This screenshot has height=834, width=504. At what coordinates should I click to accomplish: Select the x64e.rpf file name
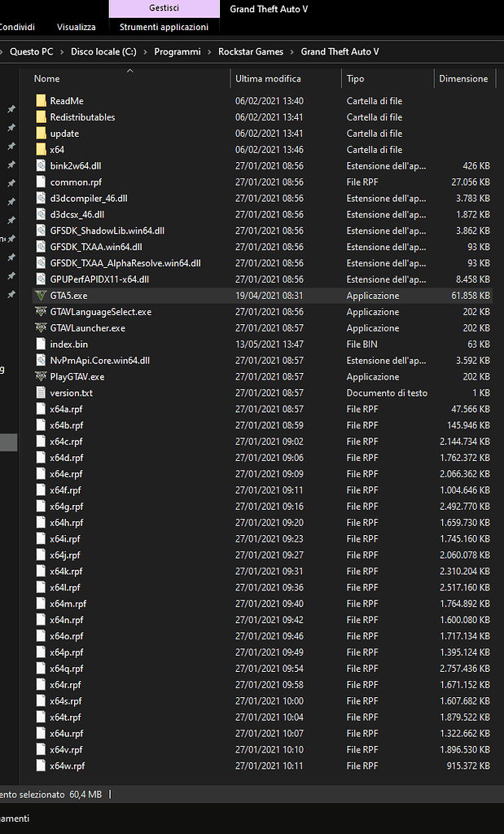pyautogui.click(x=67, y=474)
